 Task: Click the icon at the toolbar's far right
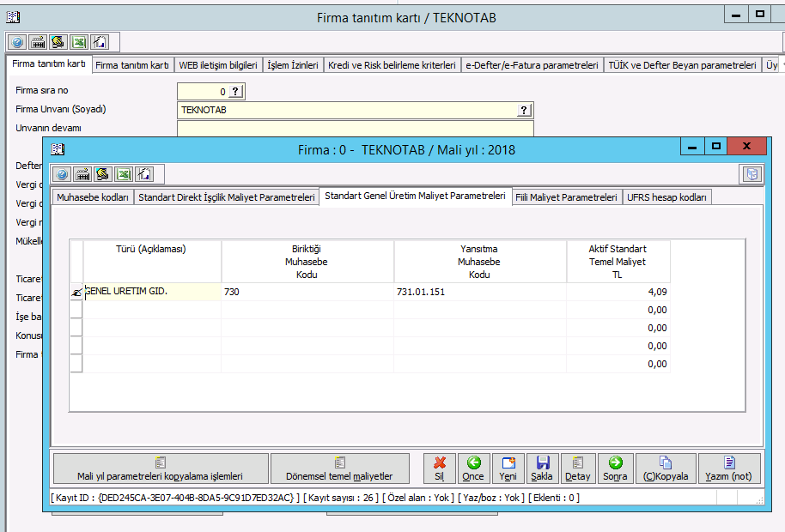click(752, 174)
